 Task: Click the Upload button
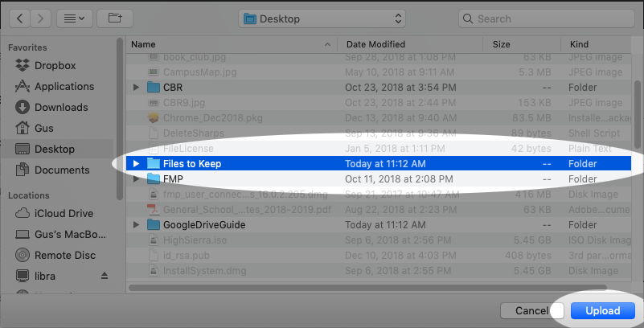click(602, 311)
